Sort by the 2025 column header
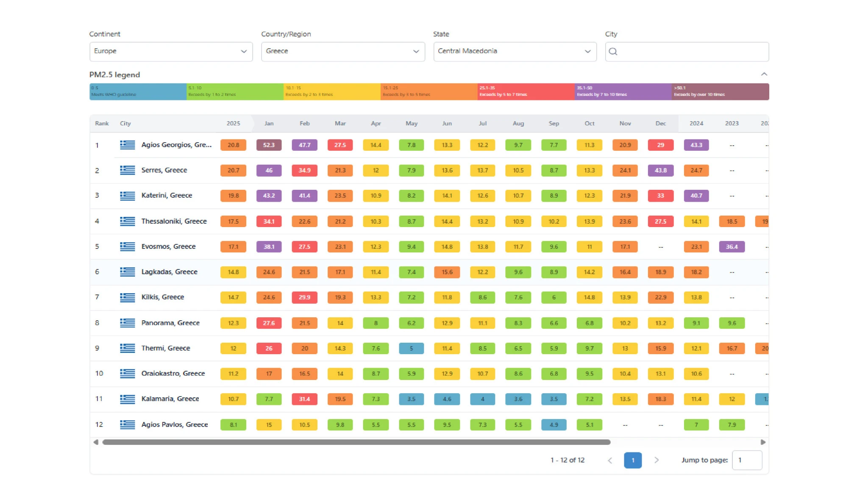This screenshot has height=488, width=868. pos(233,123)
